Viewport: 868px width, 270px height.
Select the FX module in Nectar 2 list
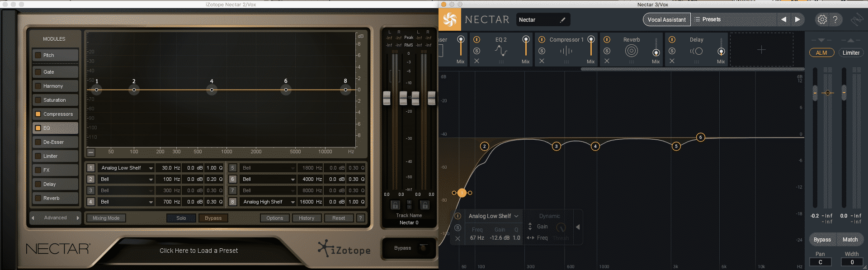point(55,170)
